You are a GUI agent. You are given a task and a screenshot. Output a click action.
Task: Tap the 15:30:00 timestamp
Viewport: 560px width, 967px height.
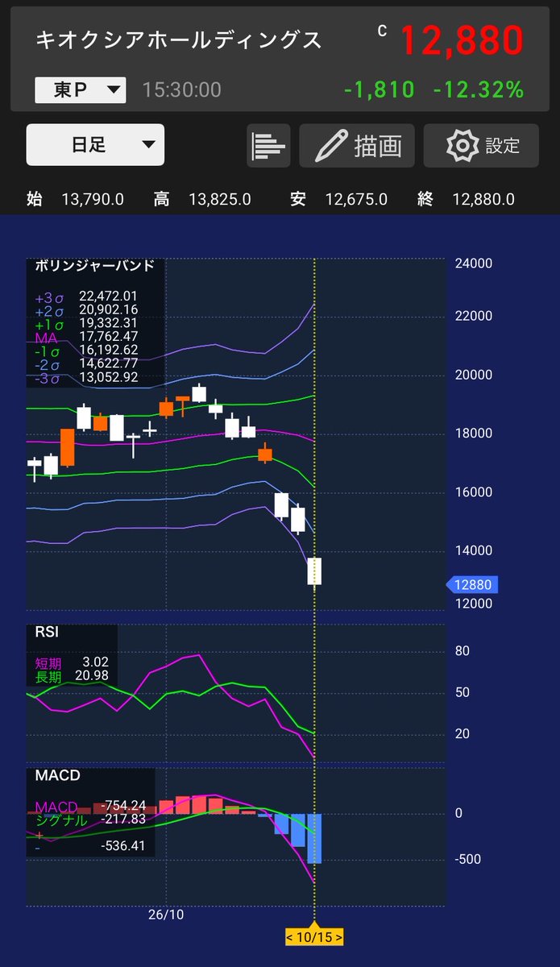(x=181, y=89)
